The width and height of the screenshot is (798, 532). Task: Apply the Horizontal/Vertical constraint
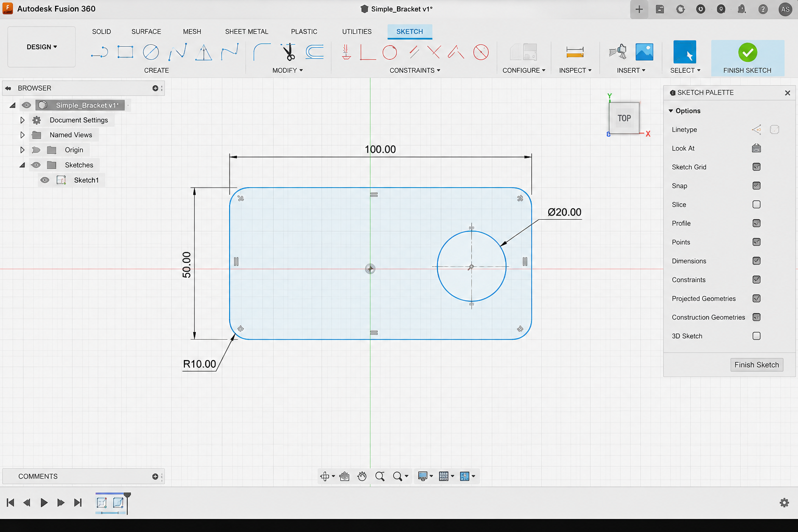(347, 52)
